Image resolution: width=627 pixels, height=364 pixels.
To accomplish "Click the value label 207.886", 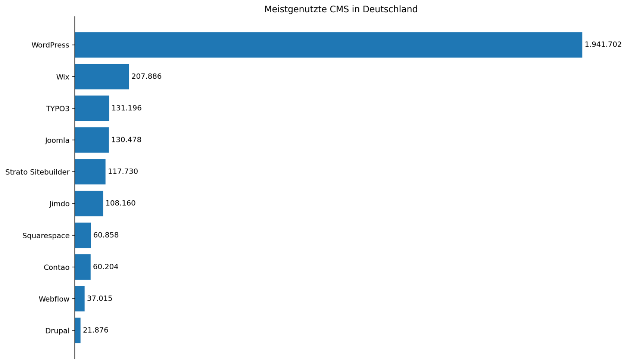I will 146,76.
